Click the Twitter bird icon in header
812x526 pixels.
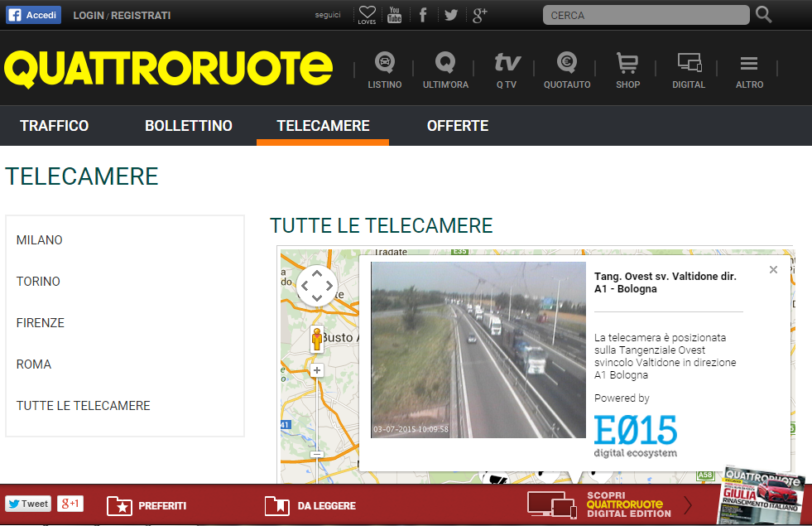pos(450,15)
